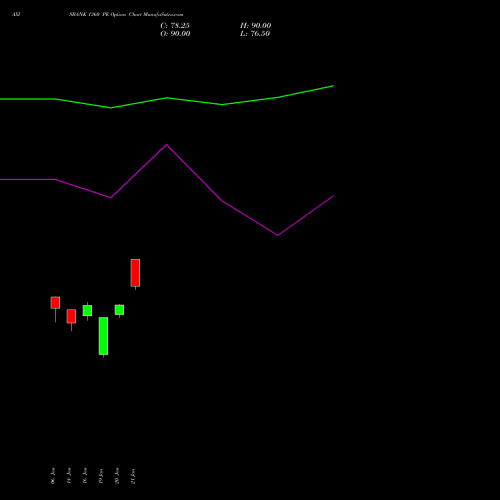Click the 19 date label on the x-axis

(x=101, y=476)
